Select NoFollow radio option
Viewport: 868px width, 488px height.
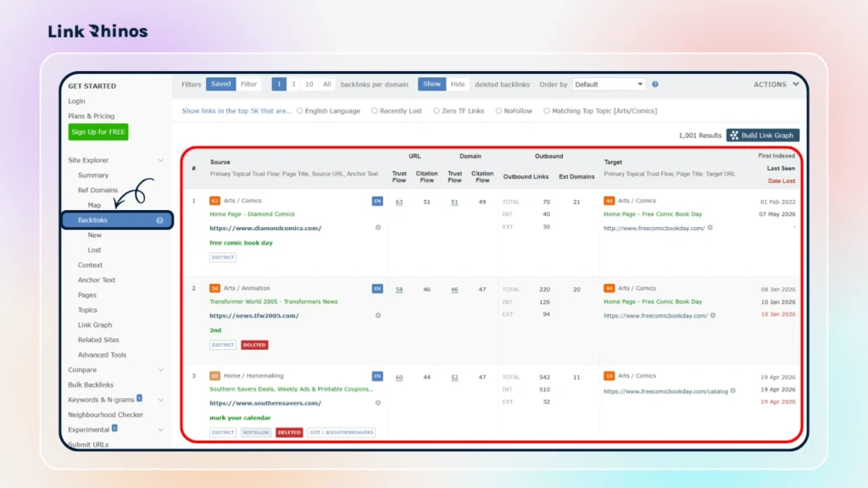[498, 111]
